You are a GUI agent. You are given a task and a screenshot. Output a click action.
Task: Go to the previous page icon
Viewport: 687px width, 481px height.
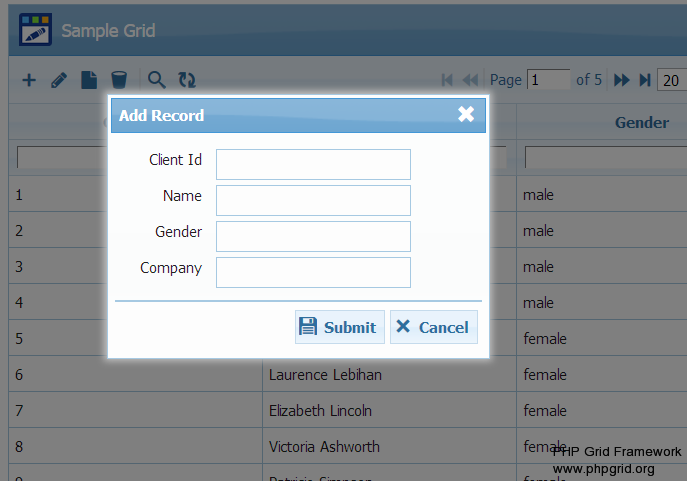tap(470, 80)
